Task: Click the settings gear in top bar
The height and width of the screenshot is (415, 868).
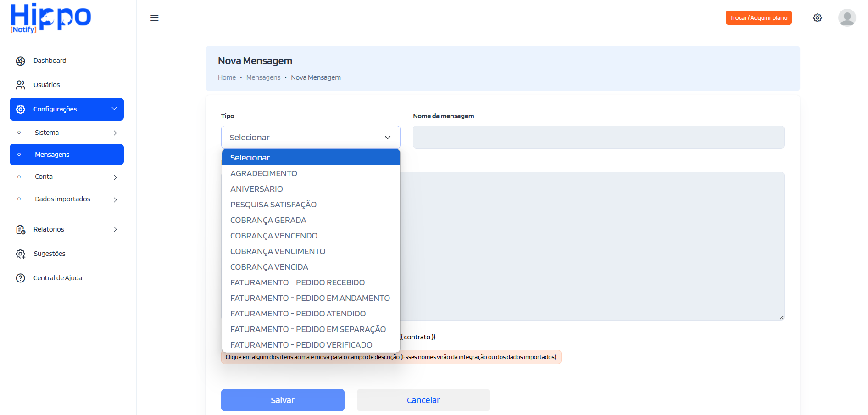Action: click(x=817, y=17)
